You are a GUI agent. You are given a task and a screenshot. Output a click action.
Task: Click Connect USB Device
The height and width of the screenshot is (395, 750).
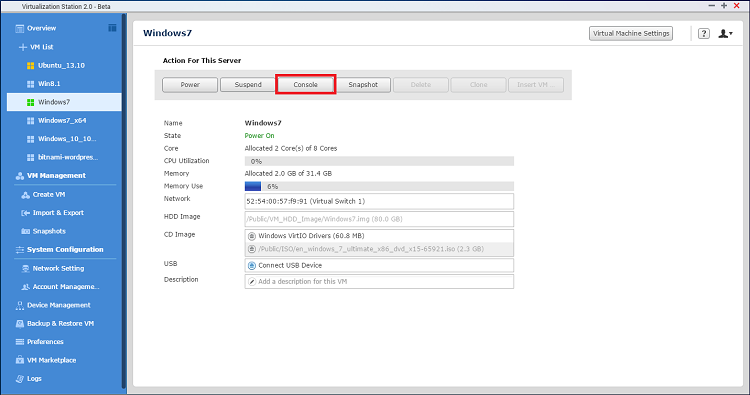click(290, 265)
